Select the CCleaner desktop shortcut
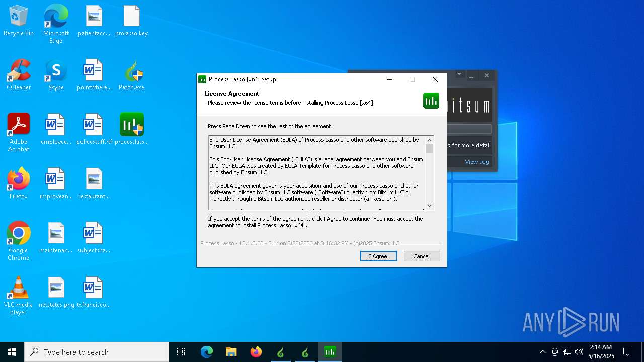This screenshot has width=644, height=362. pos(19,75)
